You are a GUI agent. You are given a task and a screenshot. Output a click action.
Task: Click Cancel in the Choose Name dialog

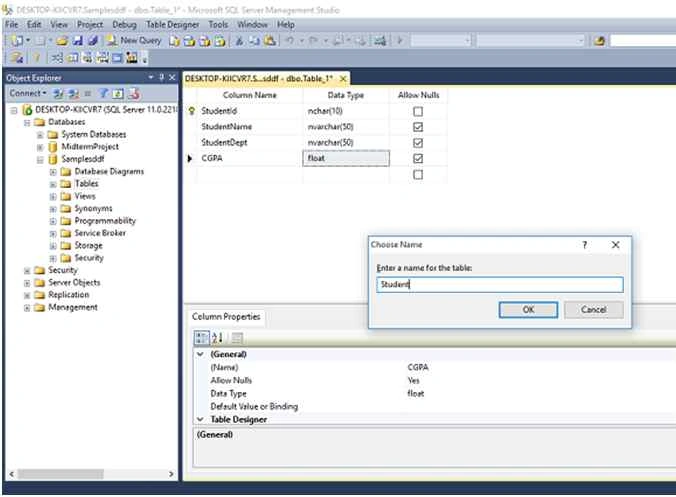[594, 309]
